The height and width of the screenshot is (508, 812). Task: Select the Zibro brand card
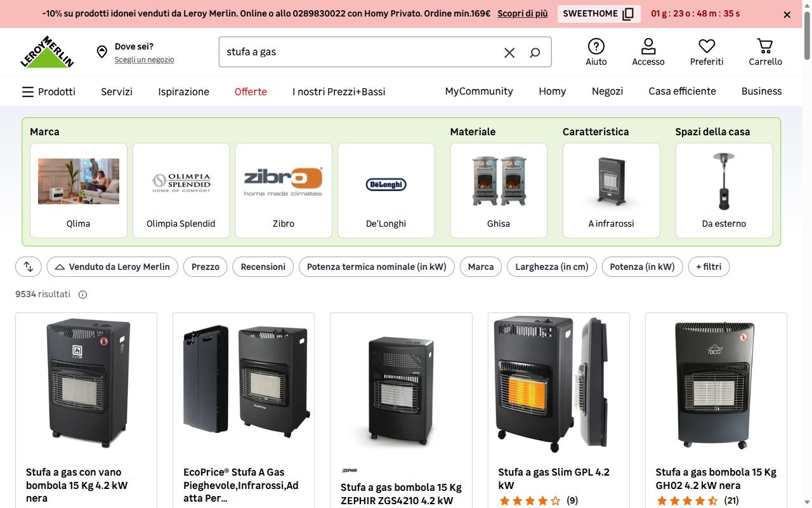pyautogui.click(x=284, y=190)
